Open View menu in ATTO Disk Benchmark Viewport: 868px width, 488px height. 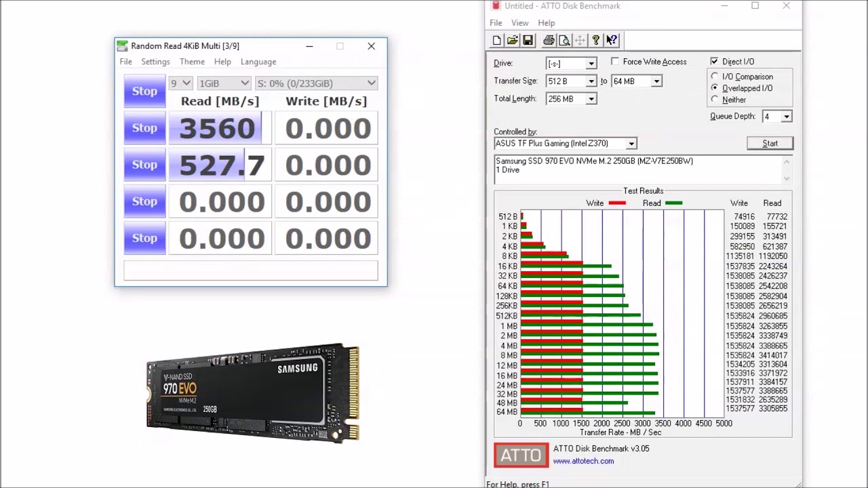pos(520,23)
